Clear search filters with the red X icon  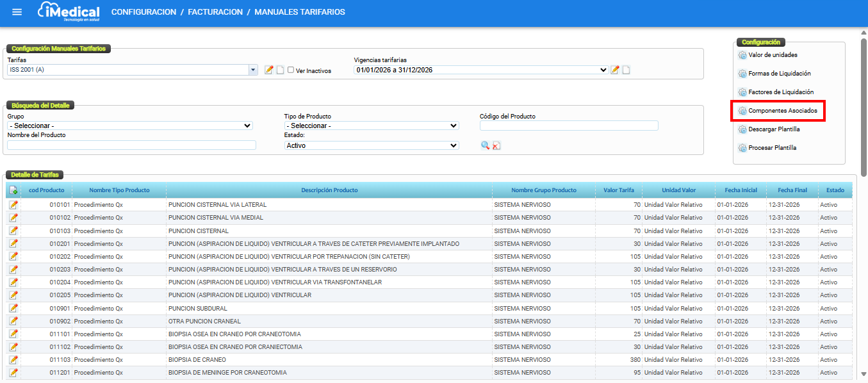pos(496,145)
